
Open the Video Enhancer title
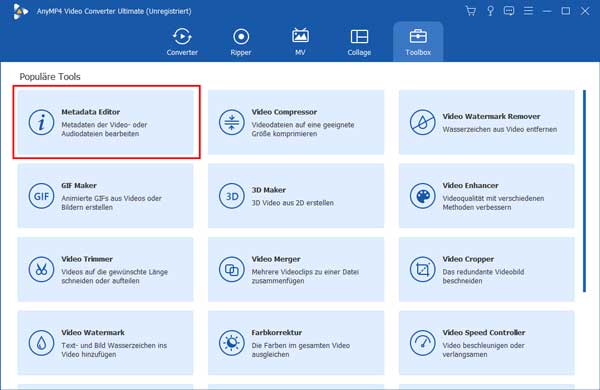pos(470,185)
